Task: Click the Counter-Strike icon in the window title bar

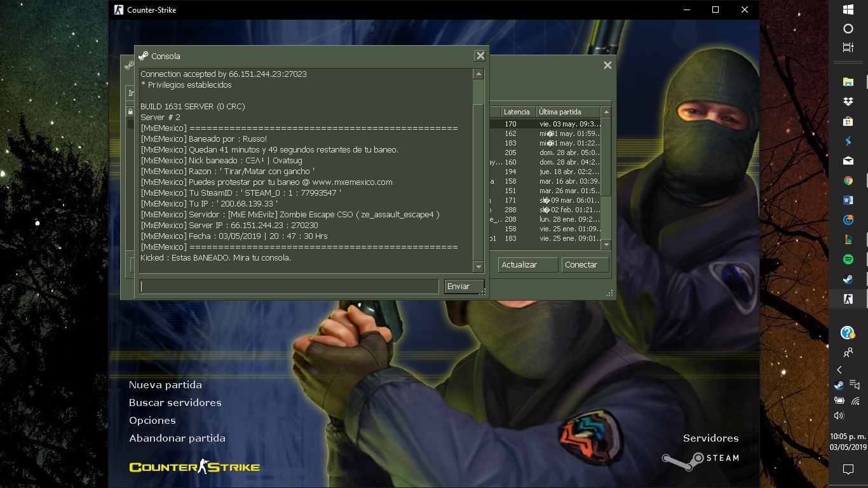Action: 119,10
